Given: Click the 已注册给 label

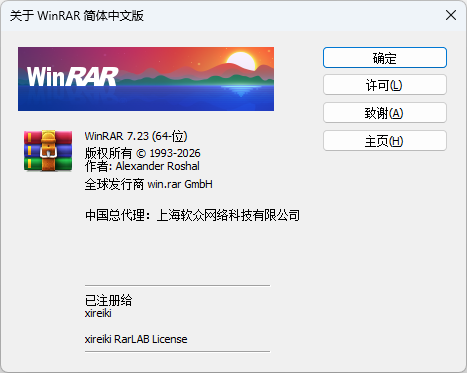Looking at the screenshot, I should tap(108, 300).
